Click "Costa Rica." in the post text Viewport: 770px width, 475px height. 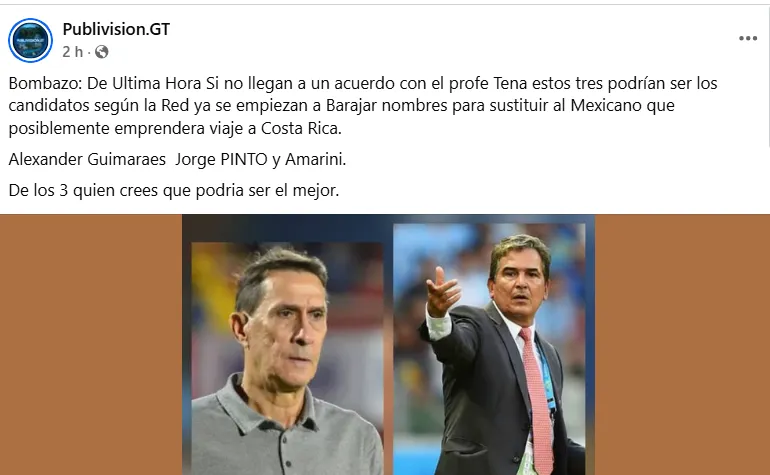click(x=301, y=128)
